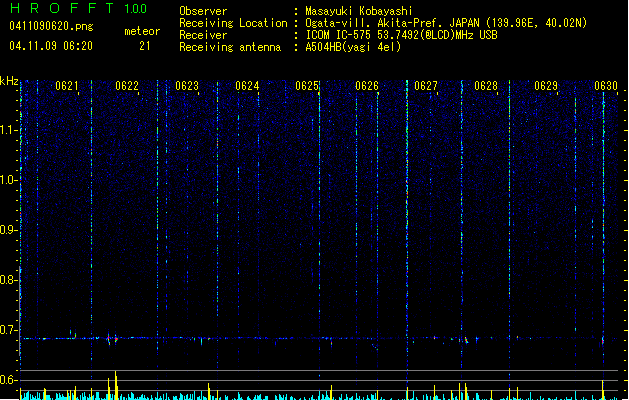Click observer name Masayuki Kobayashi
This screenshot has width=629, height=400.
point(359,11)
